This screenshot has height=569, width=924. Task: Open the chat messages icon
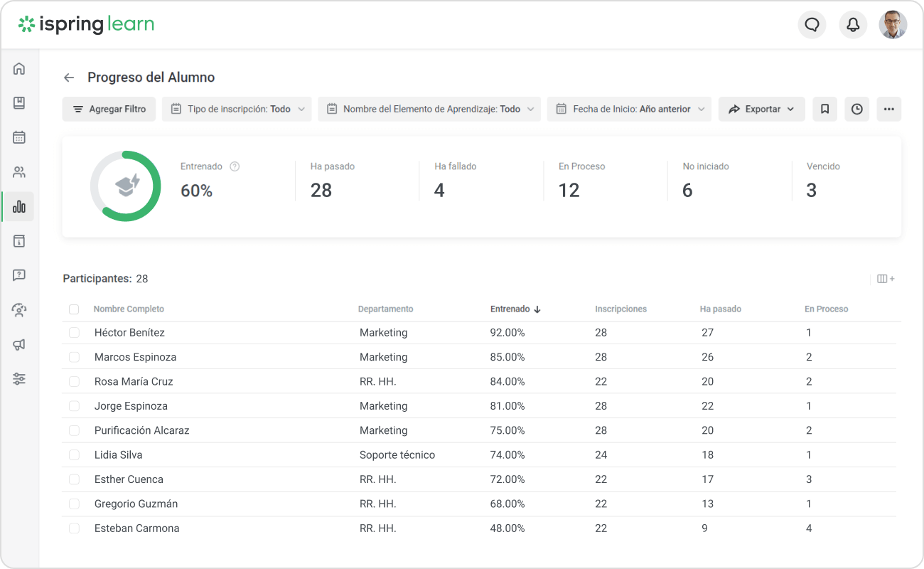point(812,25)
